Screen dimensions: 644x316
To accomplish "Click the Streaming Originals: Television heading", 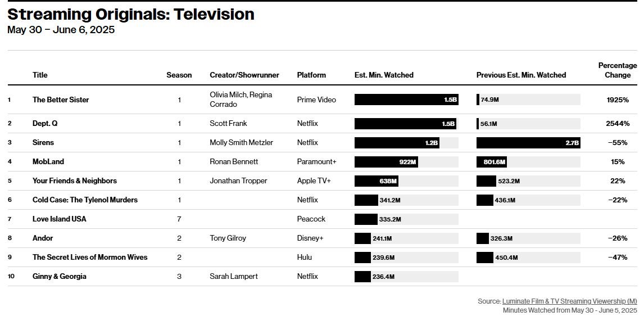I will pos(131,14).
